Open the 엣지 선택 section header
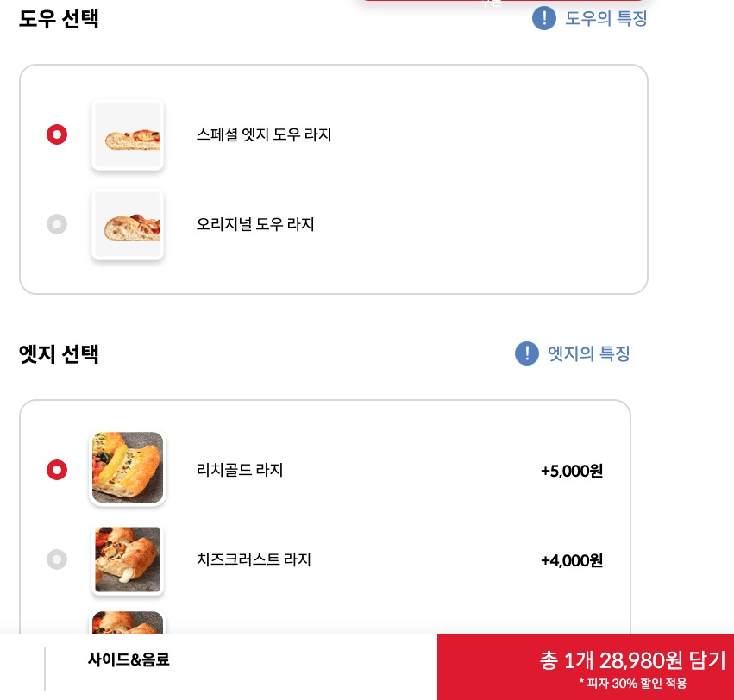734x700 pixels. [x=59, y=354]
